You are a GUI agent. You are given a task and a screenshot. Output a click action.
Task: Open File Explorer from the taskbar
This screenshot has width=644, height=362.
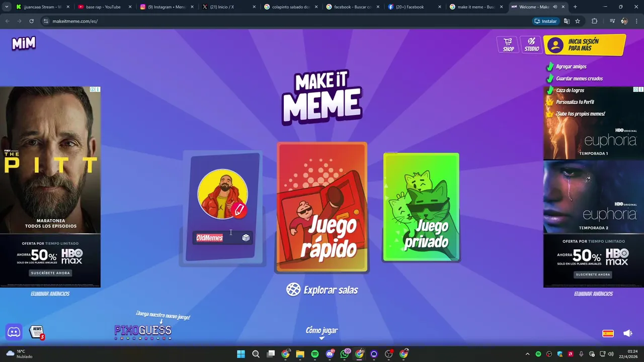pyautogui.click(x=300, y=354)
